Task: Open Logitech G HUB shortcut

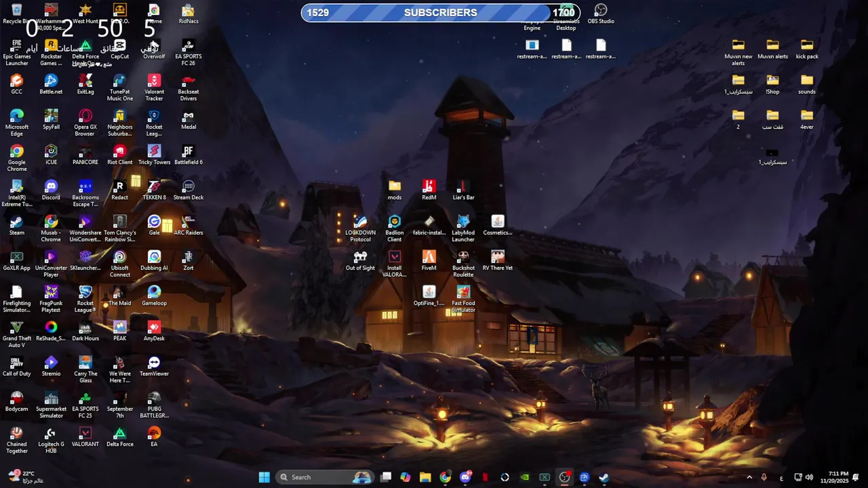Action: point(51,441)
